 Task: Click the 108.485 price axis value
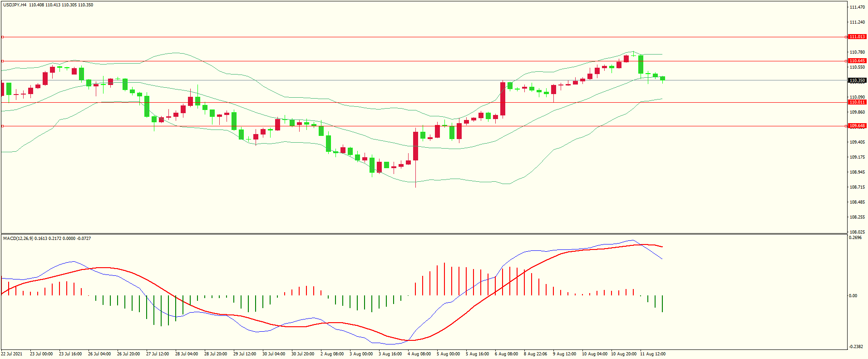[x=857, y=202]
